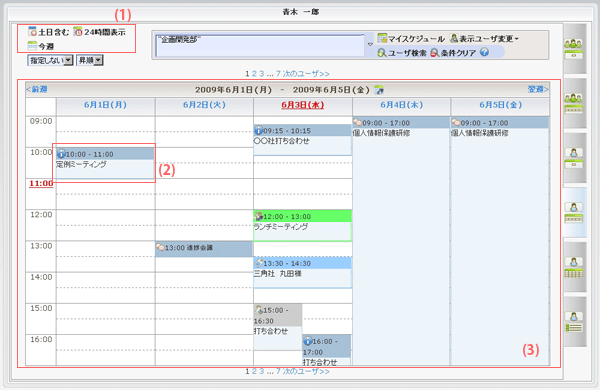Open マイスケジュール
600x390 pixels.
(x=411, y=39)
